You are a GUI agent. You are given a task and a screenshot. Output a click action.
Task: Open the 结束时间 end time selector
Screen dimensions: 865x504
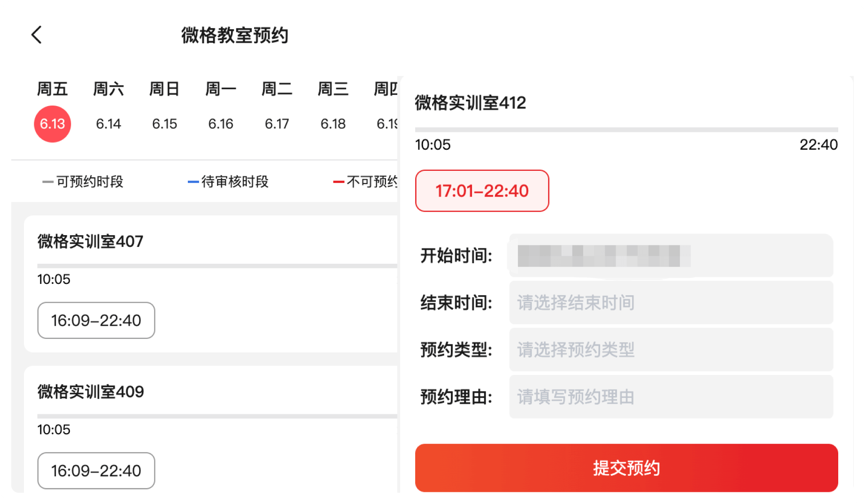pyautogui.click(x=671, y=303)
